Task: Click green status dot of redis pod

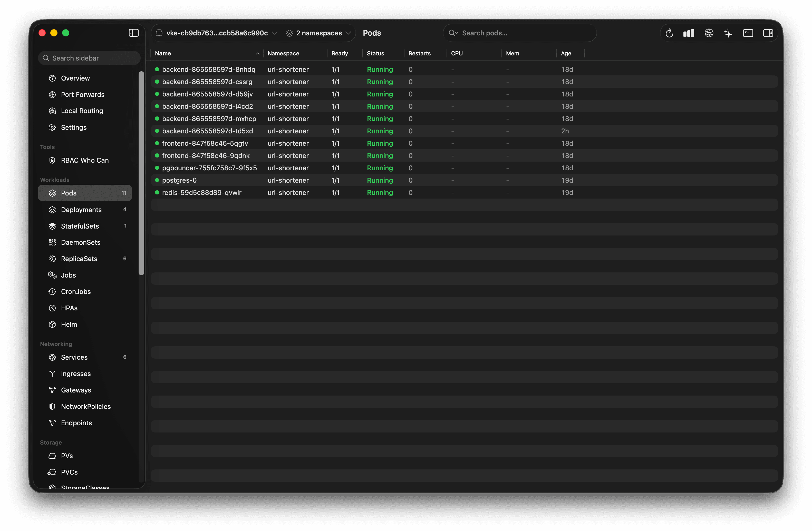Action: (157, 192)
